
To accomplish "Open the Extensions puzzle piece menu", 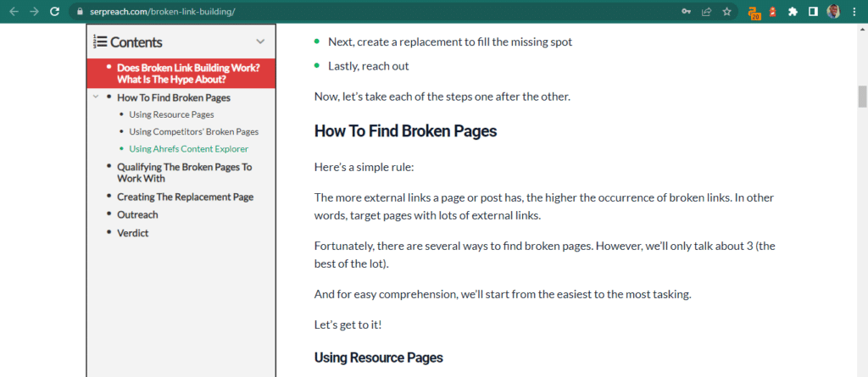I will (793, 12).
